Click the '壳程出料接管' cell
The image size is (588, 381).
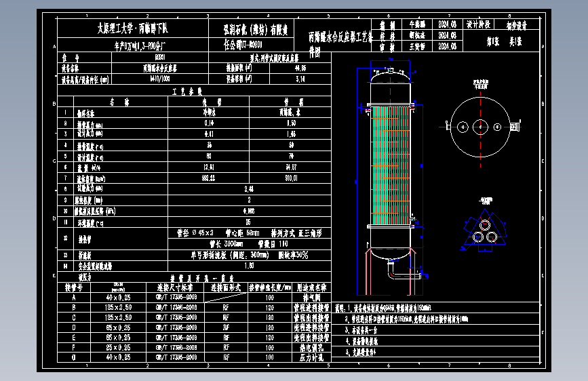(311, 338)
